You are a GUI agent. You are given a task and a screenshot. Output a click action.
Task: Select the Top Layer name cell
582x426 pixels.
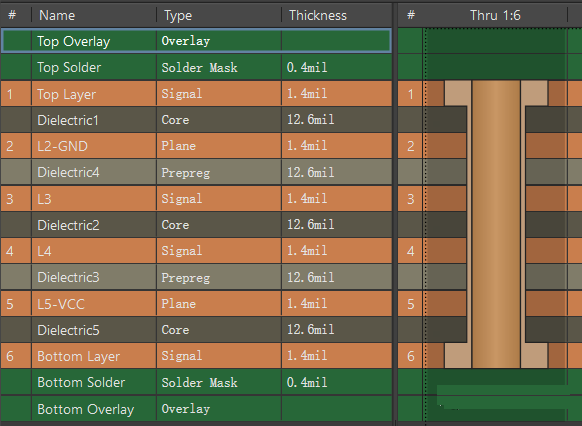click(x=94, y=94)
